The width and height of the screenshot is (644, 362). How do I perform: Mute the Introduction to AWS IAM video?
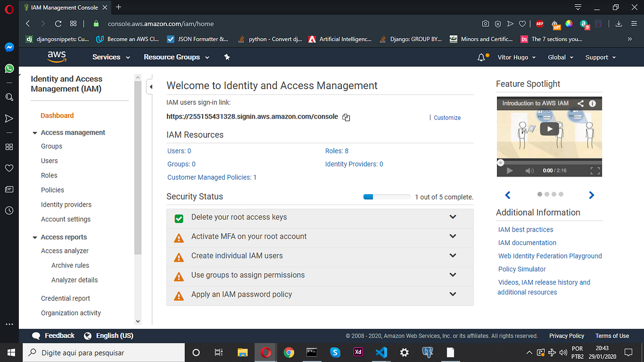coord(530,170)
